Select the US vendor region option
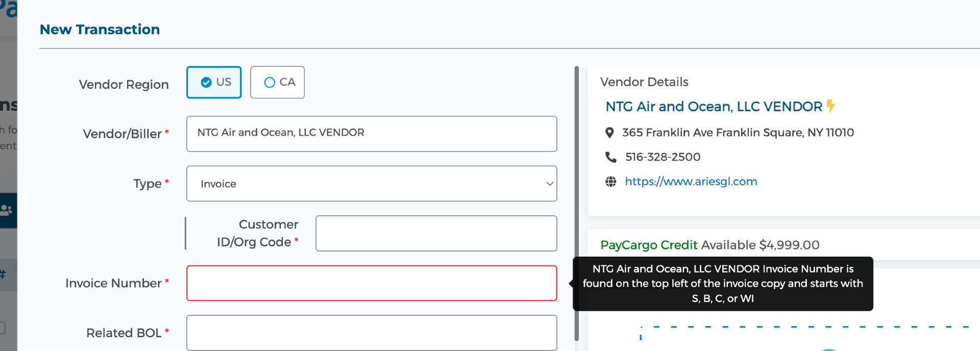Image resolution: width=980 pixels, height=351 pixels. pos(214,82)
